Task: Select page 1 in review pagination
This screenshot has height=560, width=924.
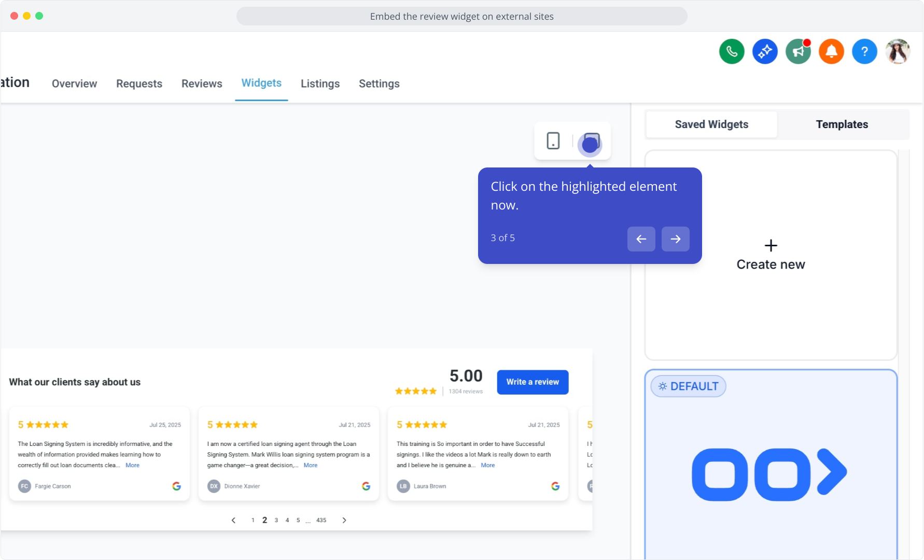Action: 253,520
